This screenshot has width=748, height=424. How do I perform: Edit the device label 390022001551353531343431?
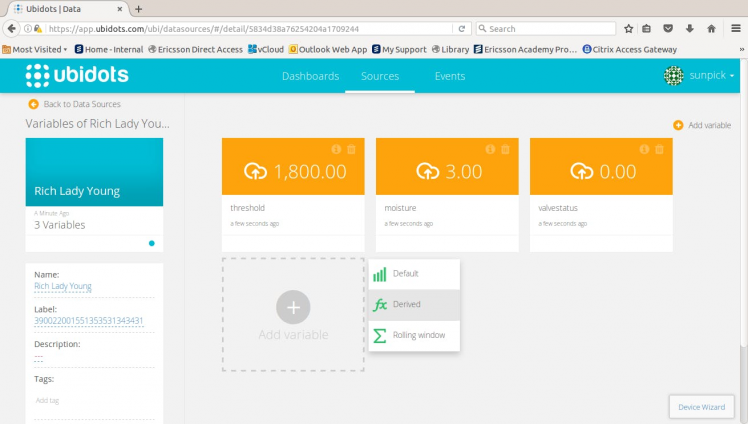point(88,321)
